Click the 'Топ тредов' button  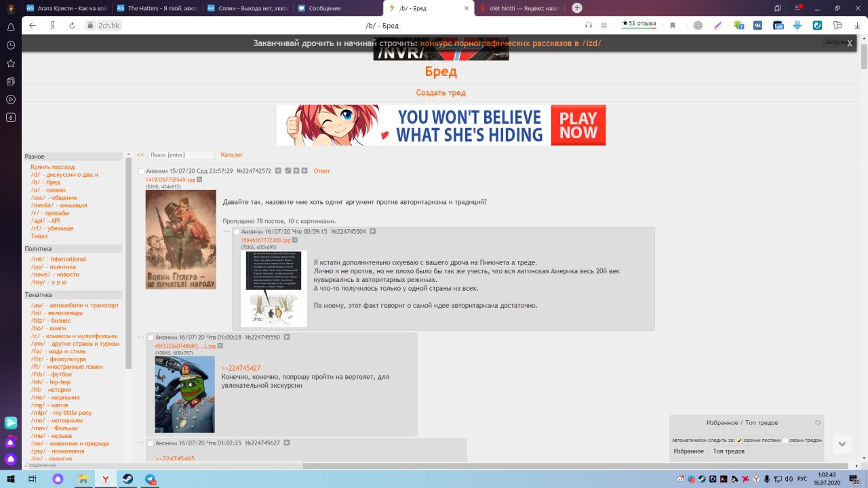(729, 451)
